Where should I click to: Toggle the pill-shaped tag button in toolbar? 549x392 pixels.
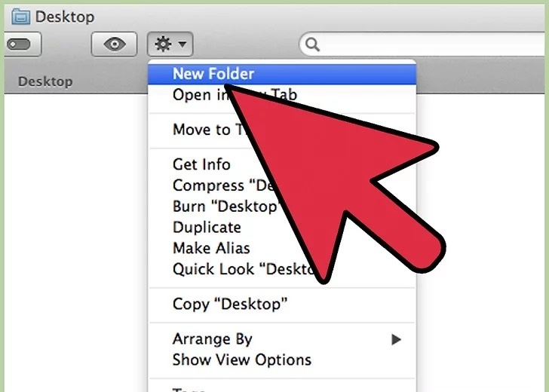pos(23,44)
